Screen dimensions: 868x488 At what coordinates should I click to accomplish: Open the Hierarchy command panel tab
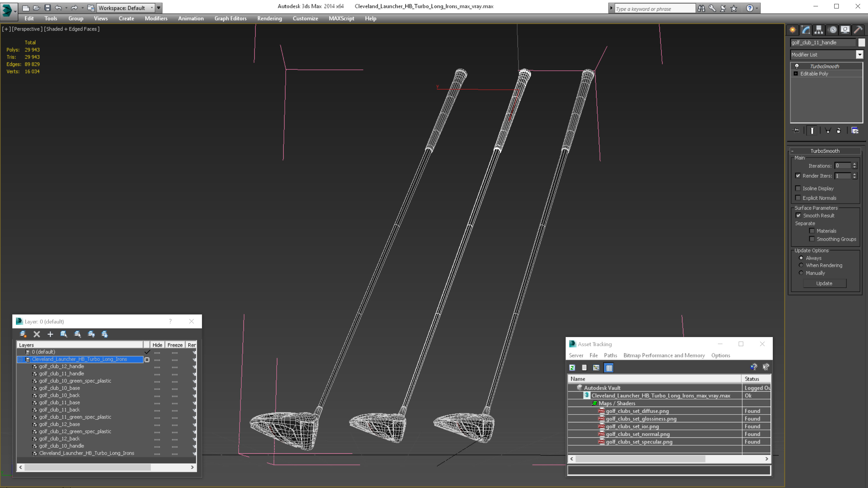pos(819,30)
